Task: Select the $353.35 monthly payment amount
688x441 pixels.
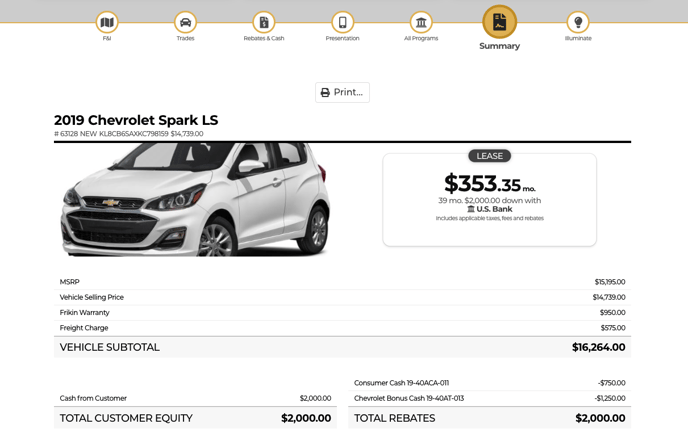Action: 489,183
